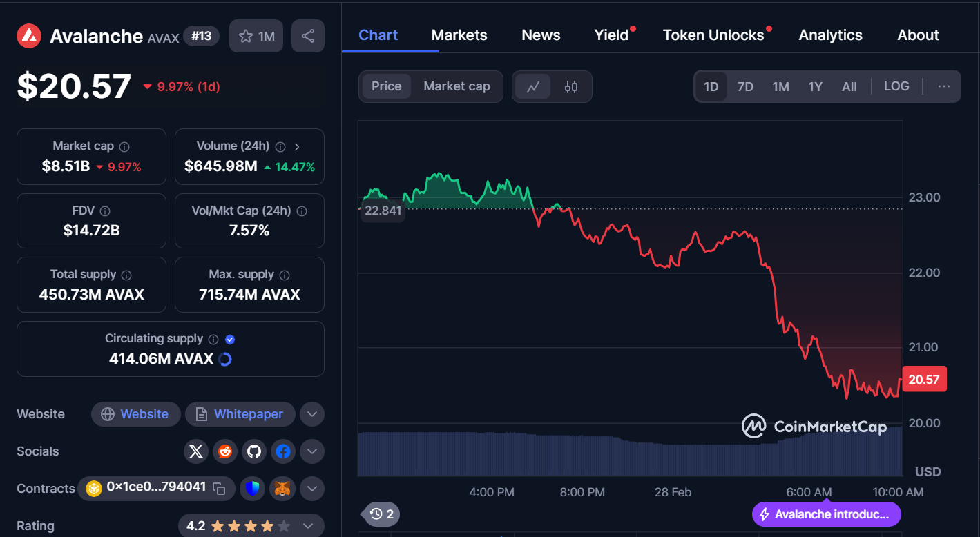Image resolution: width=980 pixels, height=537 pixels.
Task: Click the 450.73M AVAX total supply value
Action: [x=91, y=295]
